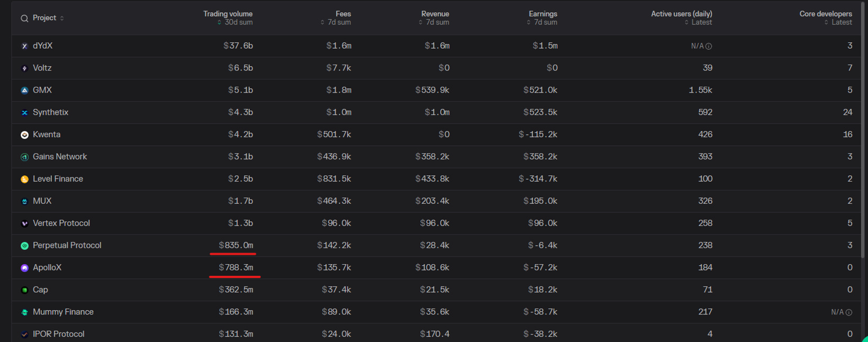Open the Level Finance project link
Image resolution: width=868 pixels, height=342 pixels.
pos(58,179)
